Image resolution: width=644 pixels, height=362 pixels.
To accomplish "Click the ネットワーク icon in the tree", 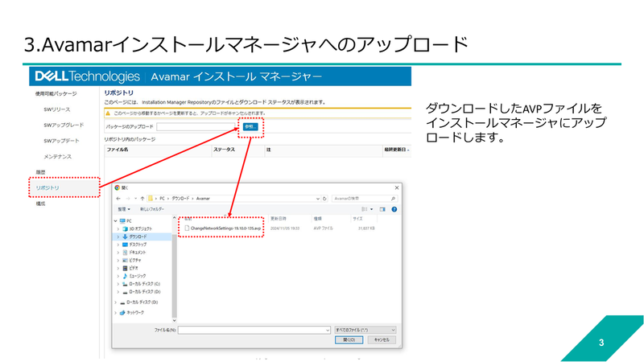I will 122,313.
